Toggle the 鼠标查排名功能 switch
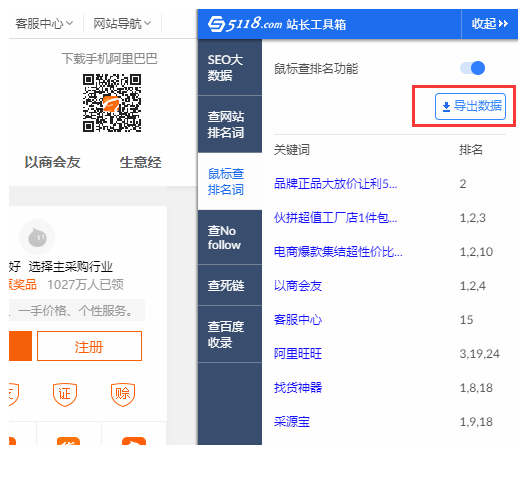 click(x=472, y=68)
